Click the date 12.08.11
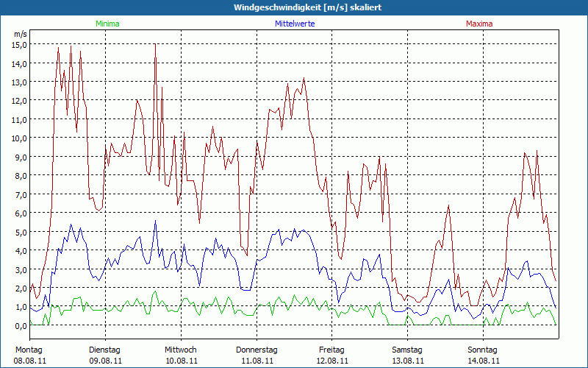 click(x=332, y=361)
